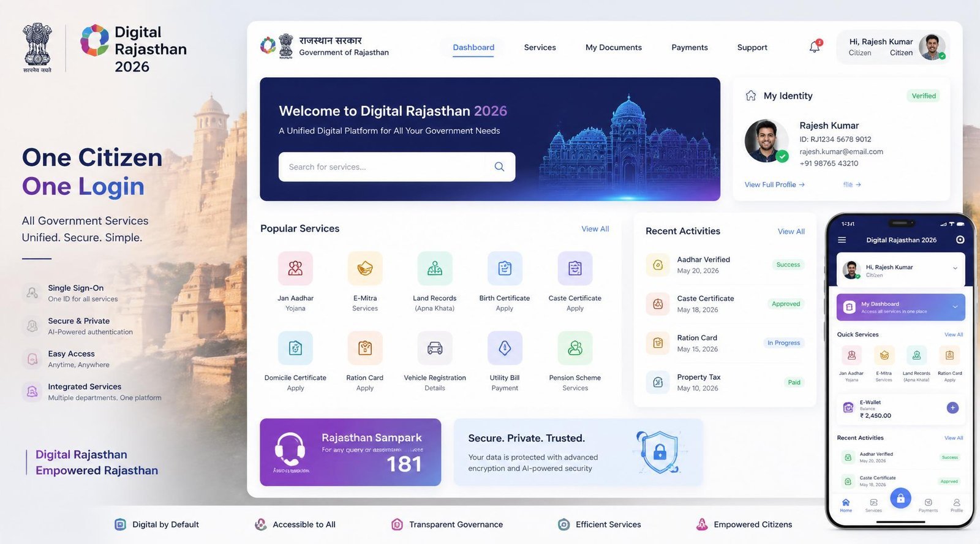Click the Paid status for Property Tax
The width and height of the screenshot is (980, 544).
794,382
